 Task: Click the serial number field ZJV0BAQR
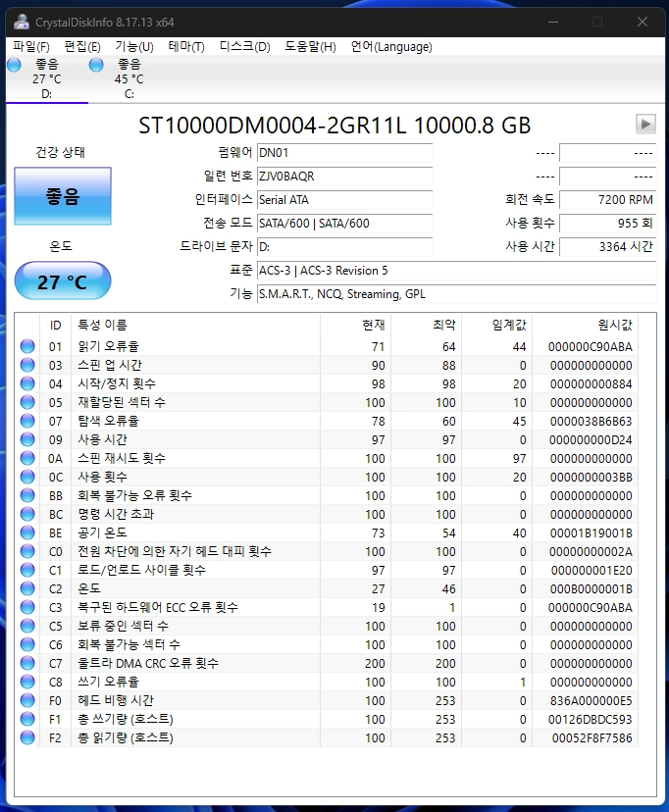click(345, 177)
